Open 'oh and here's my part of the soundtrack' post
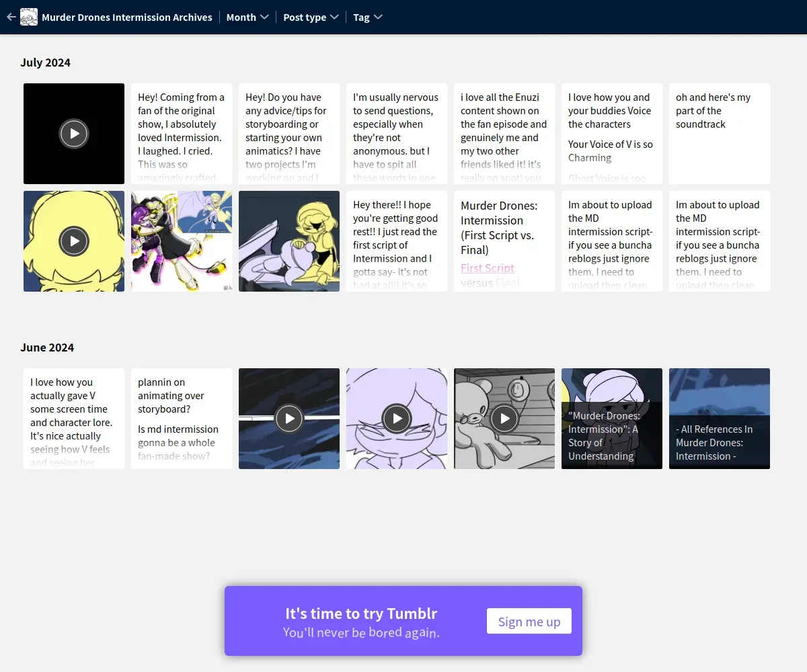Image resolution: width=807 pixels, height=672 pixels. [x=720, y=134]
